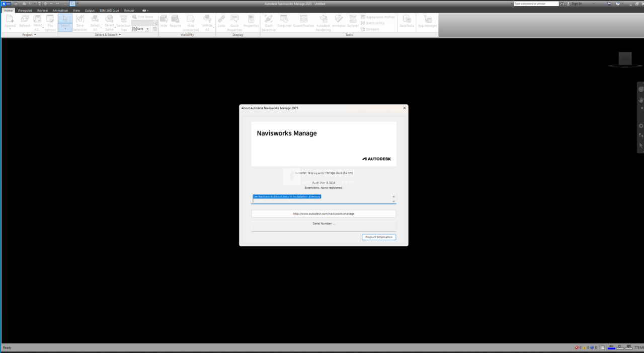This screenshot has height=353, width=644.
Task: Open the BIM 360 Glue tab
Action: click(x=109, y=10)
